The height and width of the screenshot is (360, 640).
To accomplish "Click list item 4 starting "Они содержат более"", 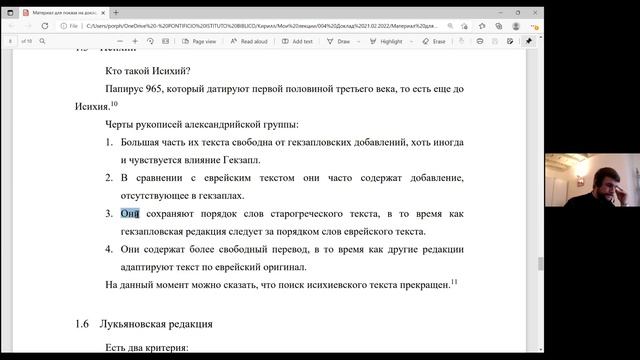I will click(284, 258).
